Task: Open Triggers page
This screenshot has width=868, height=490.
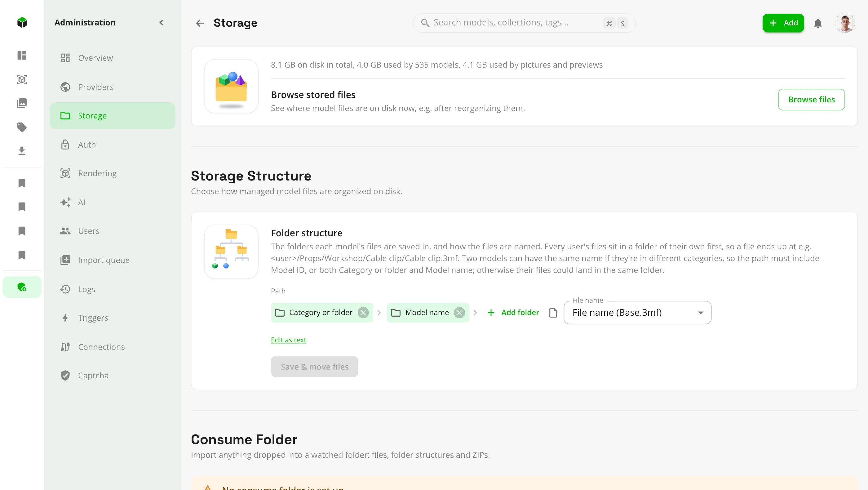Action: point(113,318)
